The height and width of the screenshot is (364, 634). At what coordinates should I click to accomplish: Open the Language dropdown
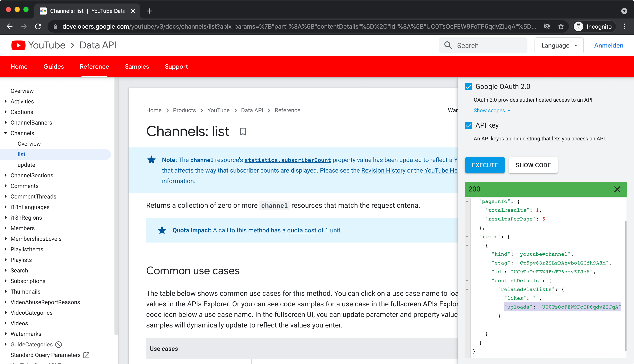pos(559,45)
